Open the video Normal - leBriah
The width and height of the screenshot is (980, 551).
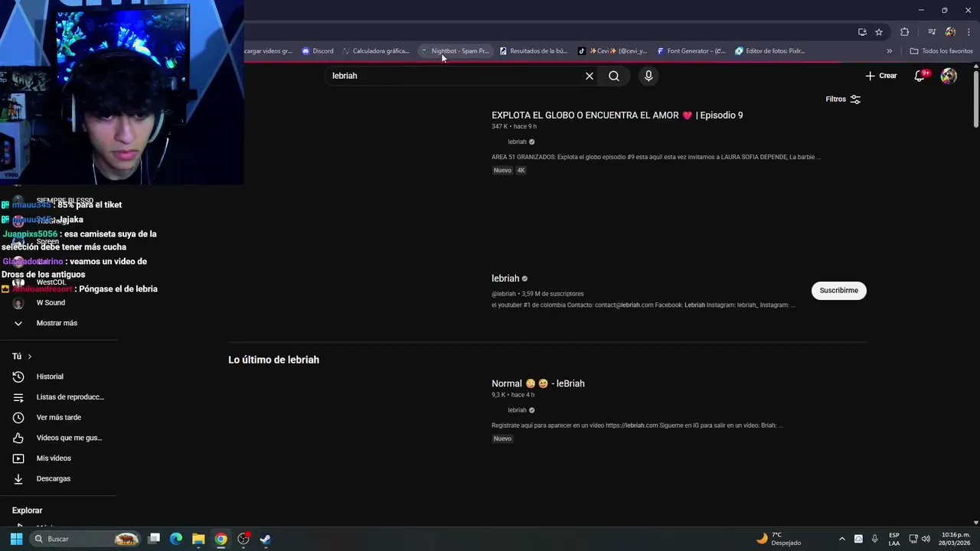(538, 383)
